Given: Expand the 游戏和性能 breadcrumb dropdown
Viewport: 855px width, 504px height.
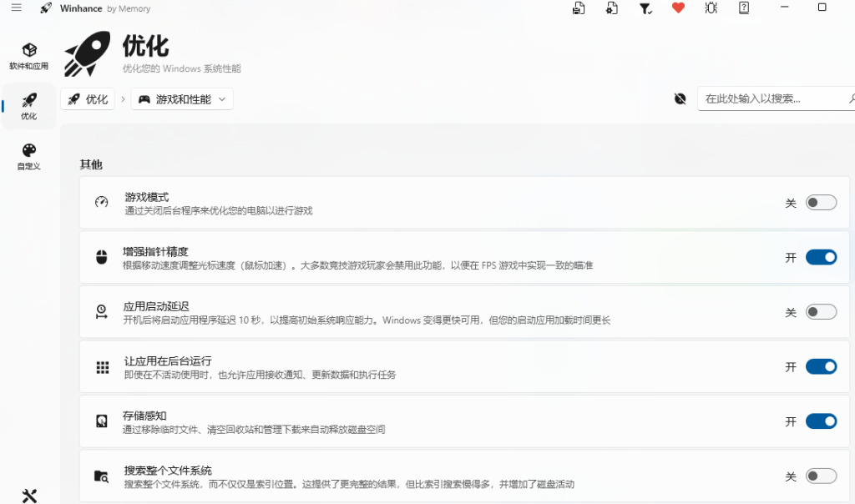Looking at the screenshot, I should pos(182,99).
